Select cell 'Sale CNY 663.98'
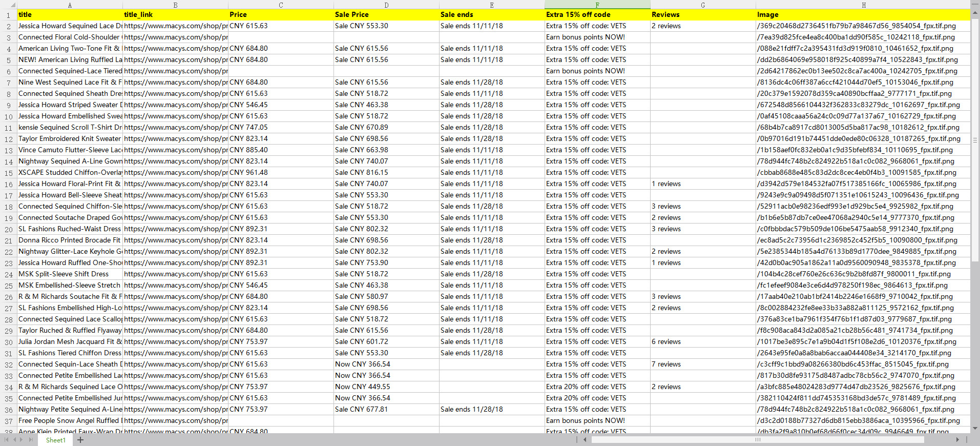 coord(386,150)
